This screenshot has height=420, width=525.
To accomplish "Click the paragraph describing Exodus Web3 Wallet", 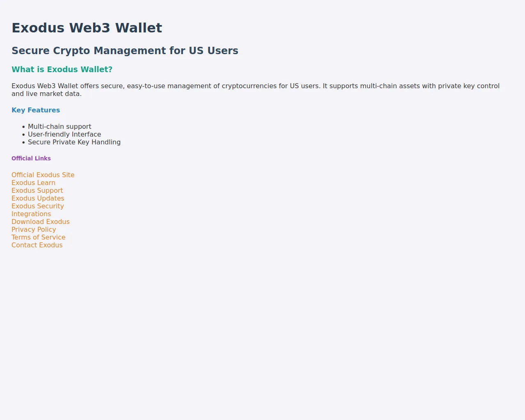I will click(256, 90).
